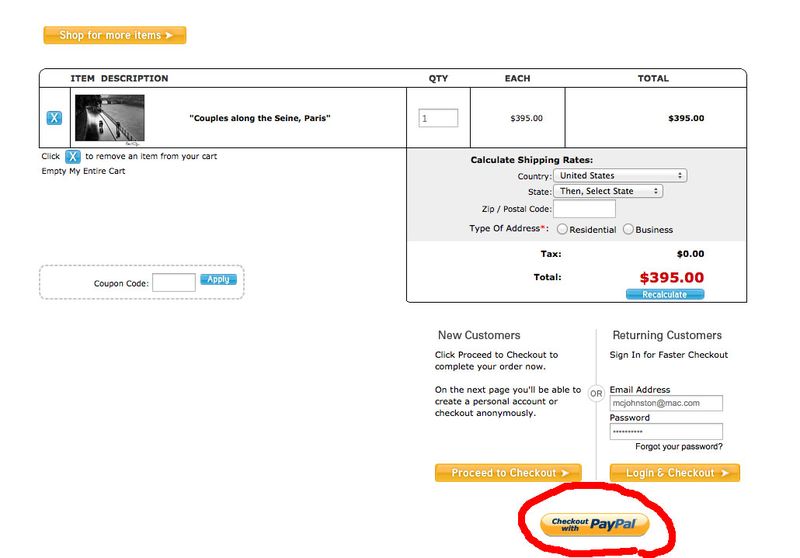Click the blue X remove-item icon in cart row
The image size is (800, 558).
[54, 118]
